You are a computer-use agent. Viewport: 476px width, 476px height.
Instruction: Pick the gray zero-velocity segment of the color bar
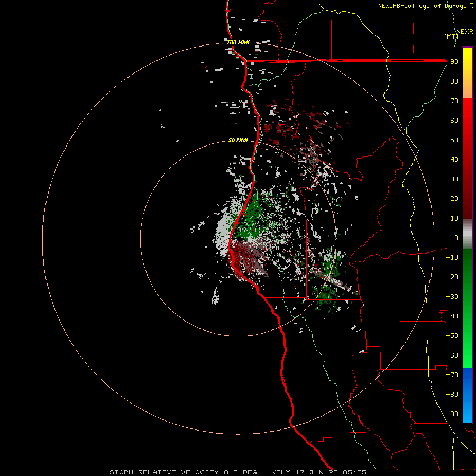pos(467,234)
